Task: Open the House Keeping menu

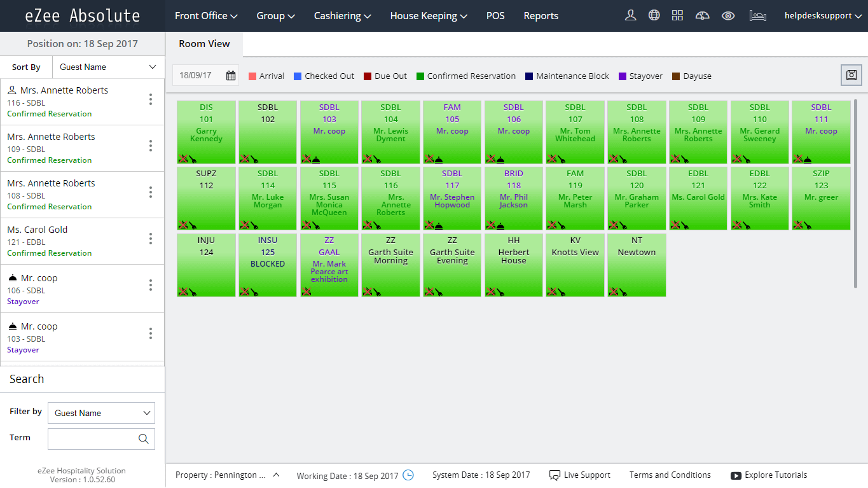Action: point(428,15)
